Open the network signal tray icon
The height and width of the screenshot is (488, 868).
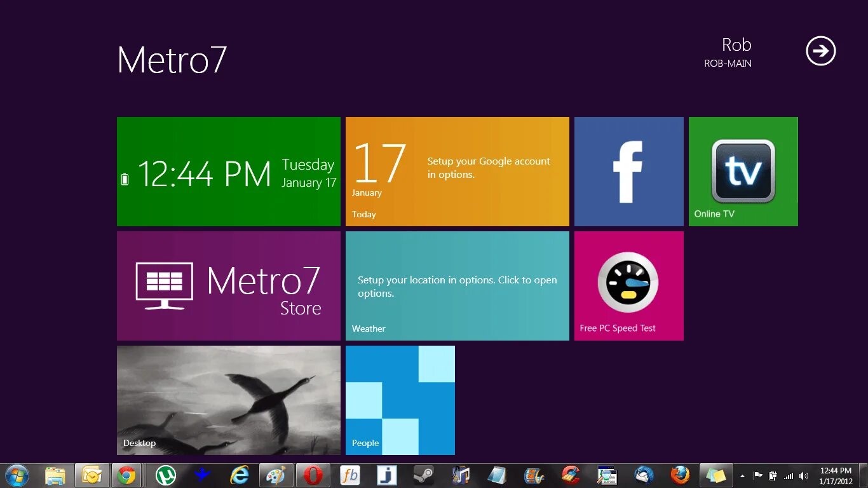point(789,476)
